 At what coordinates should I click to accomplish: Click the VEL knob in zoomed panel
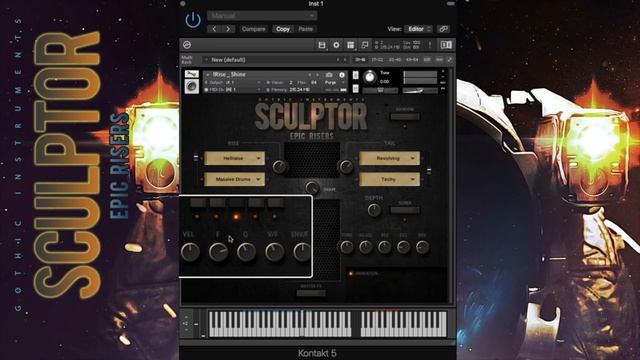click(190, 252)
